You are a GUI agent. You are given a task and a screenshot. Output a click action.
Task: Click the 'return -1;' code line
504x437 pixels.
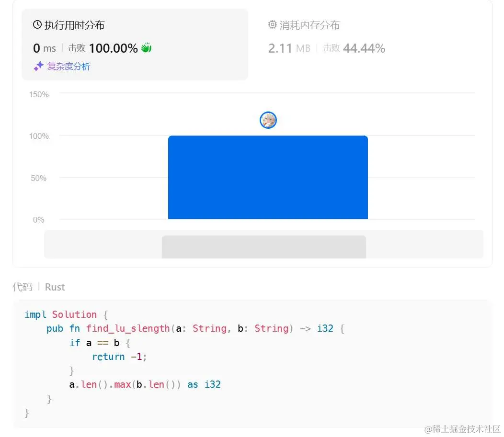tap(120, 357)
